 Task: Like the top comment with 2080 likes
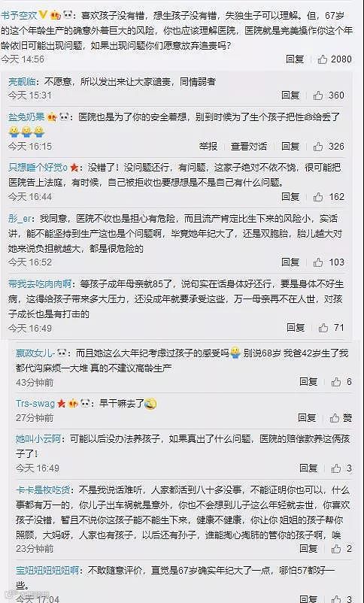pos(323,59)
